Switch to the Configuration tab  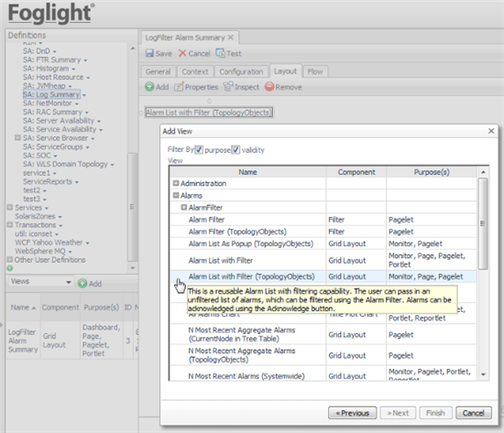pyautogui.click(x=241, y=71)
